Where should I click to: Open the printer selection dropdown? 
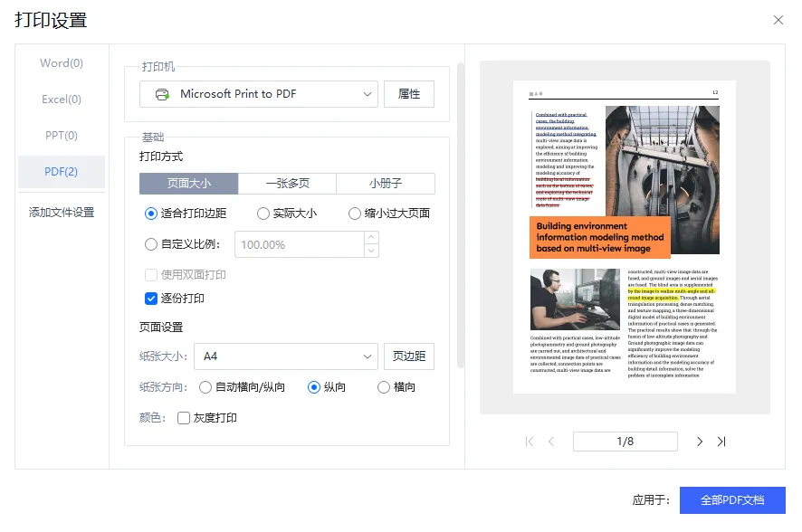coord(259,94)
